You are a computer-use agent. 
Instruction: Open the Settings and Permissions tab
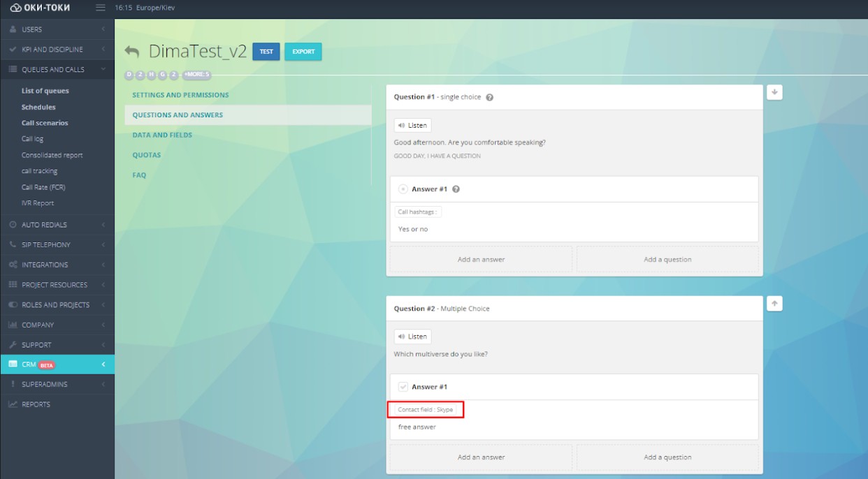(180, 95)
